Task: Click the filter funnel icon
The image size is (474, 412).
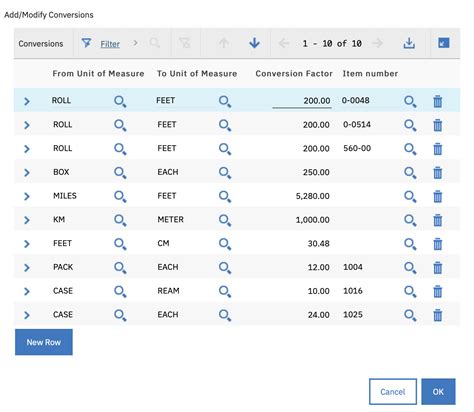Action: [86, 43]
